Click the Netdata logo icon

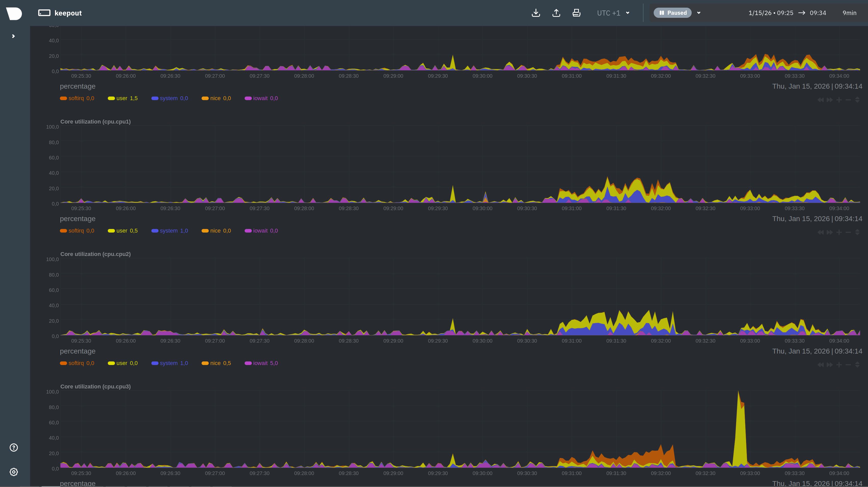click(14, 13)
